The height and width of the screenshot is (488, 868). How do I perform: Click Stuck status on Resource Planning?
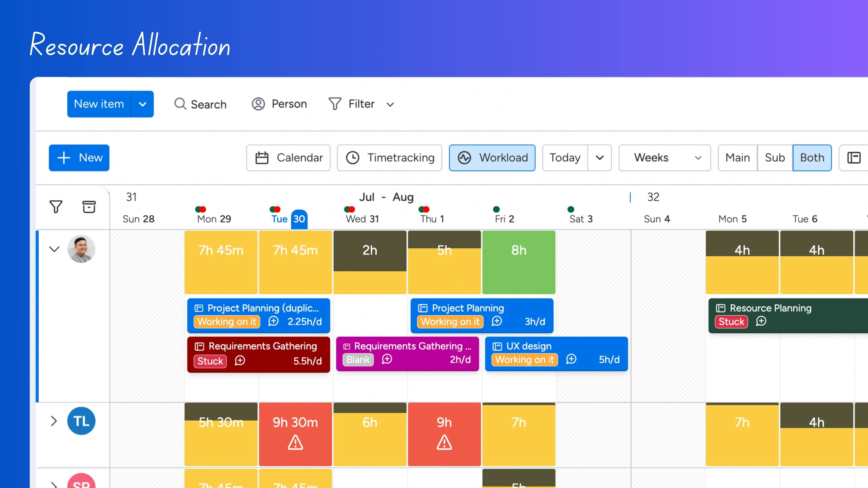(x=732, y=322)
